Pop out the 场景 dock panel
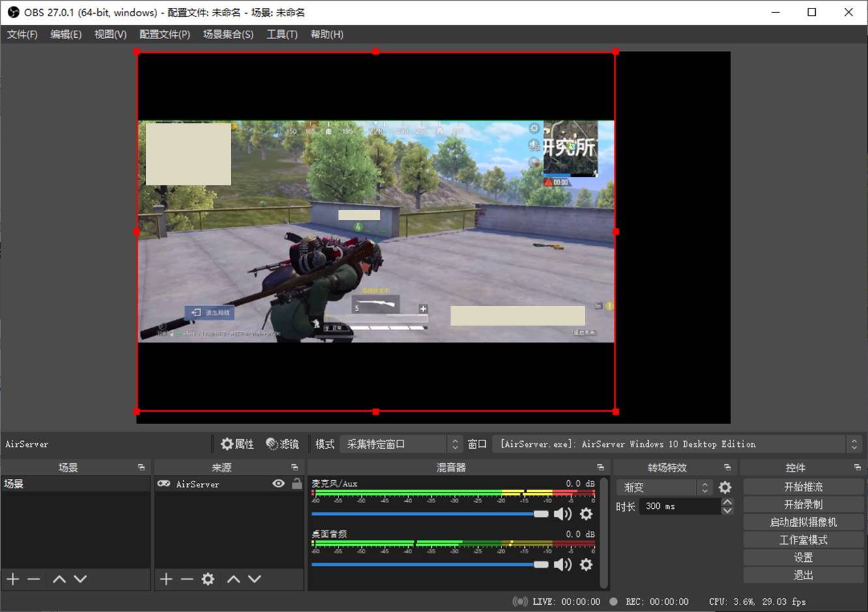Image resolution: width=868 pixels, height=612 pixels. pos(141,468)
